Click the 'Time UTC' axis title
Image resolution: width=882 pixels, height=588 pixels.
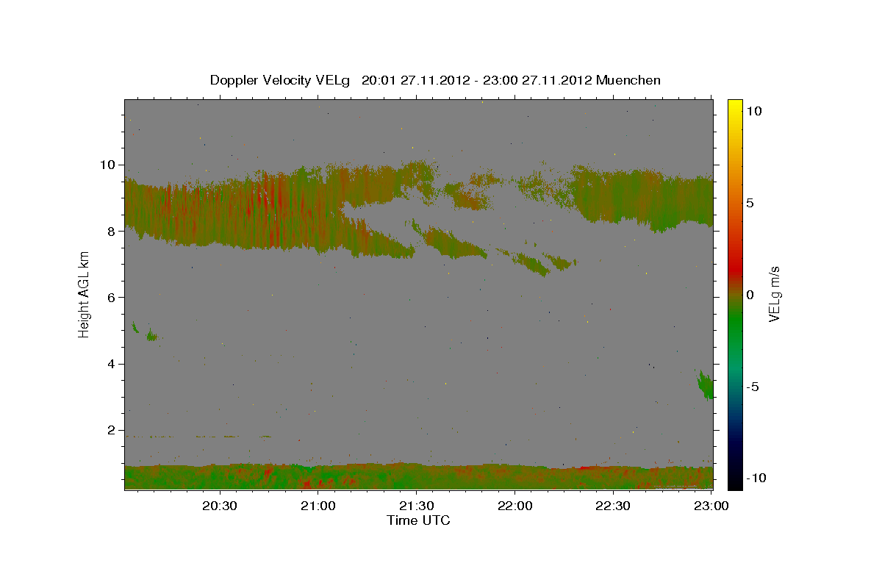[418, 520]
